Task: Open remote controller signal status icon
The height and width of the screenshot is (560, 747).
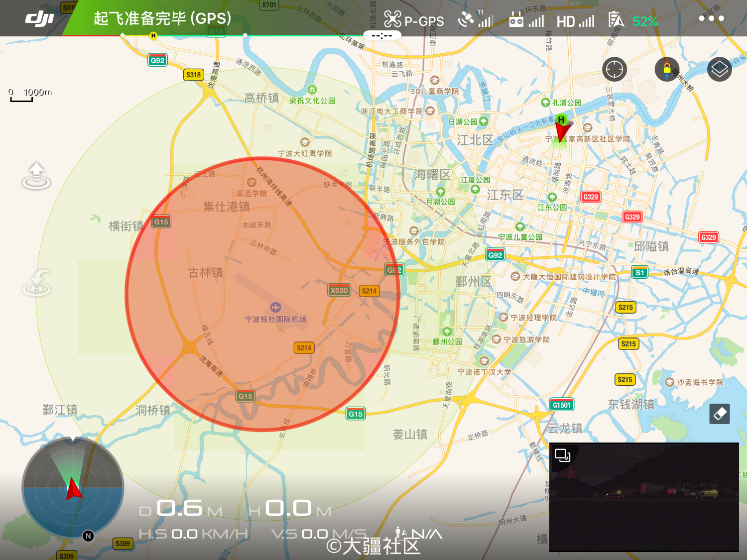Action: click(x=526, y=19)
